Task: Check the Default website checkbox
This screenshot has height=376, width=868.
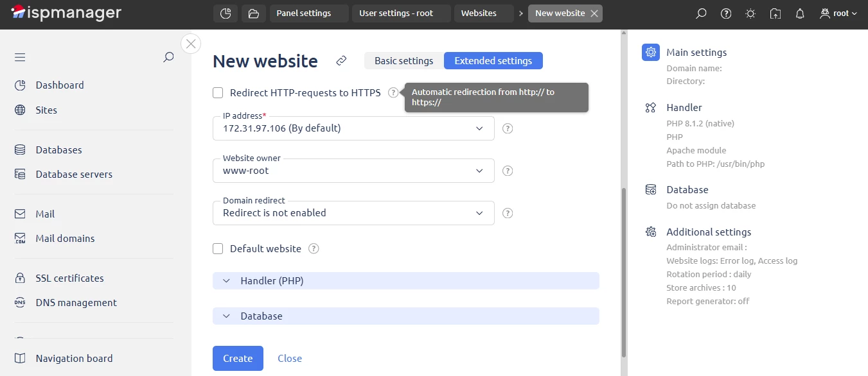Action: coord(218,248)
